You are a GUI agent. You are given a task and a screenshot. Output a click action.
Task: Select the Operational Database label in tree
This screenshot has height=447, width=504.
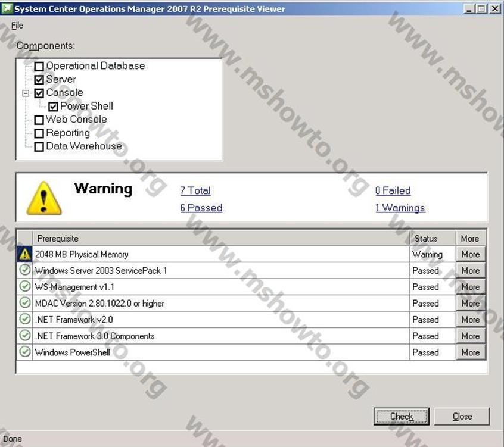coord(95,66)
